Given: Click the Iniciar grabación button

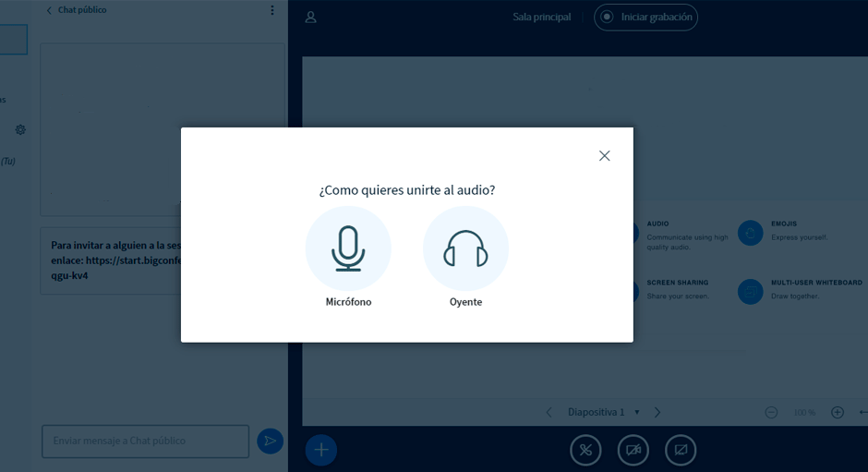Looking at the screenshot, I should [x=645, y=17].
